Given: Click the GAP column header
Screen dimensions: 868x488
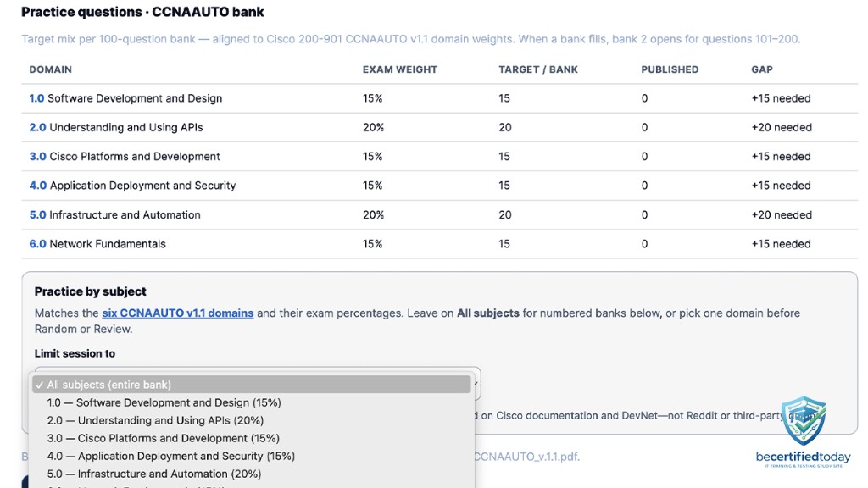Looking at the screenshot, I should (x=762, y=69).
